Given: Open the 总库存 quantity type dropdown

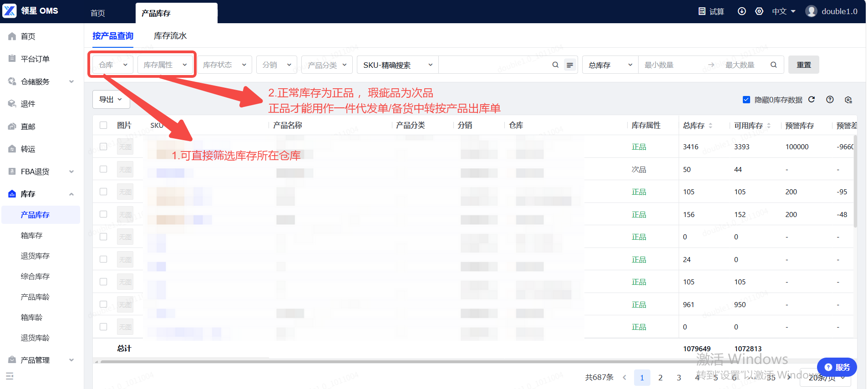Looking at the screenshot, I should coord(610,65).
